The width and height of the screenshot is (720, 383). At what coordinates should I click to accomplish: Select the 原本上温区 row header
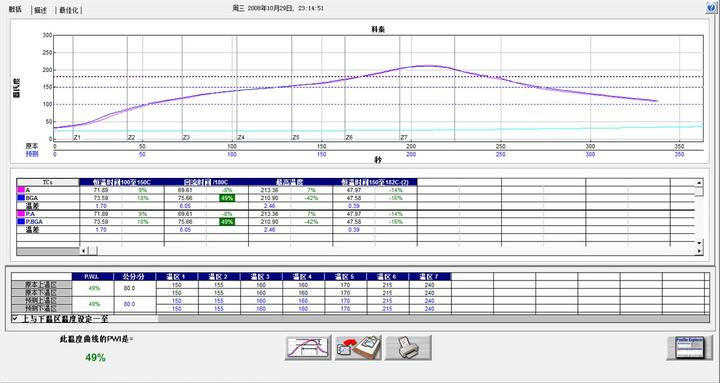[x=41, y=285]
